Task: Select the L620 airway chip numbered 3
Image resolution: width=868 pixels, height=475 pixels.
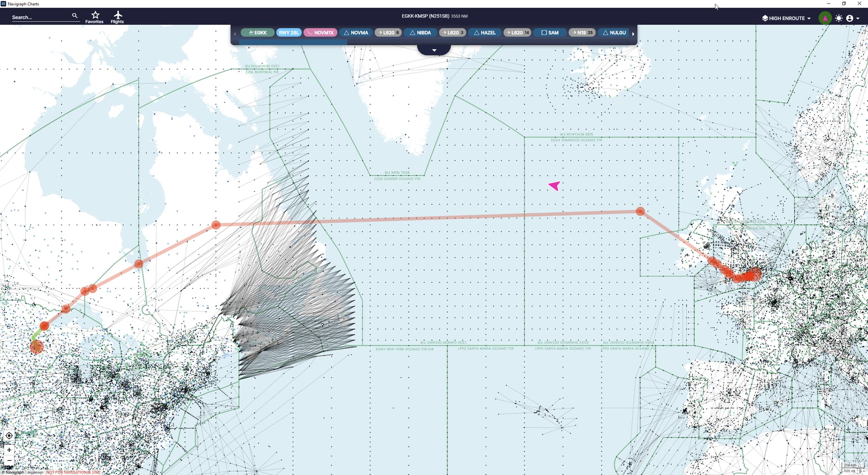Action: click(x=453, y=33)
